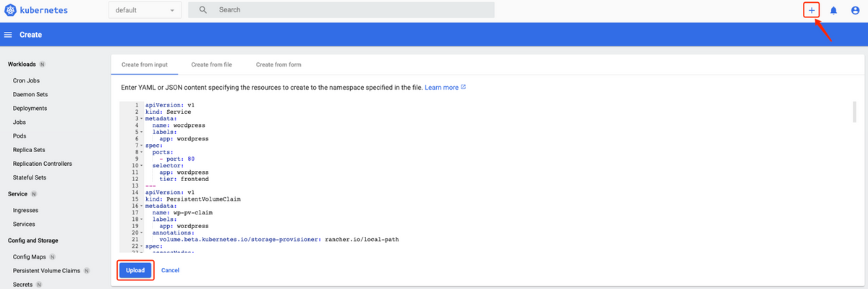Click the Kubernetes logo icon
This screenshot has height=289, width=868.
tap(11, 10)
